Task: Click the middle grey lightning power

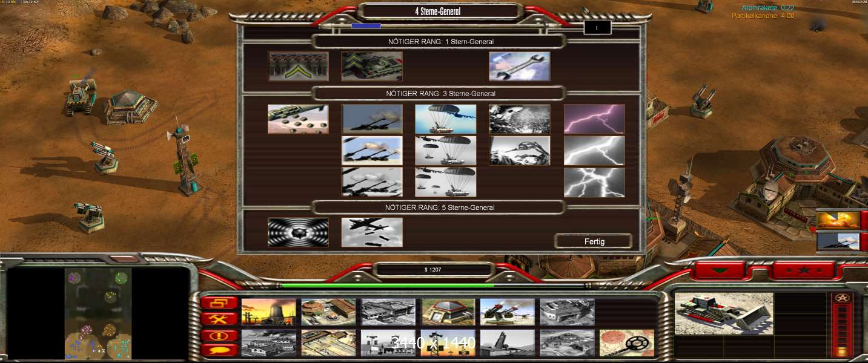Action: tap(594, 151)
